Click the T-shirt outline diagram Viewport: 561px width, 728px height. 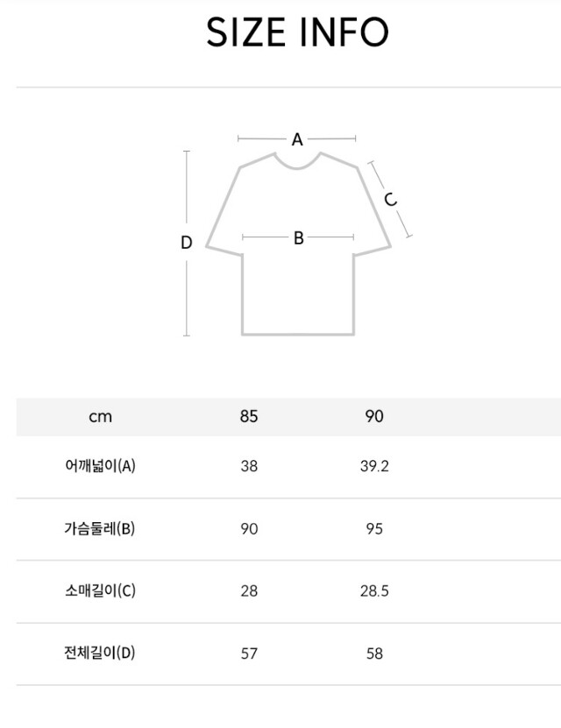[x=298, y=244]
